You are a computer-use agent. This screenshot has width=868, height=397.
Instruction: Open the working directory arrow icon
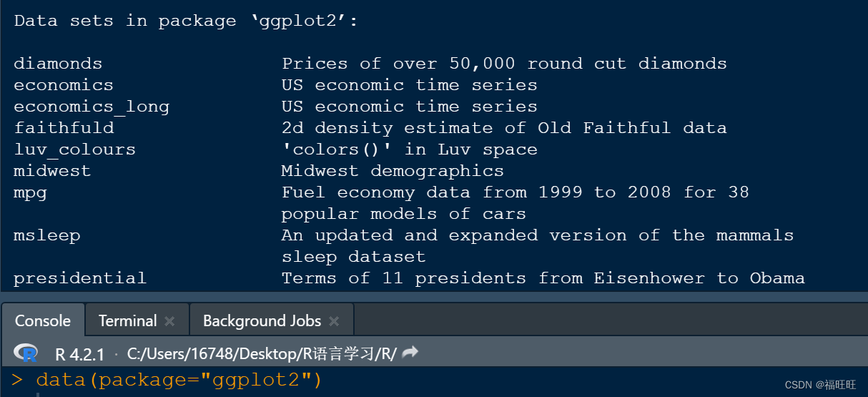tap(410, 353)
